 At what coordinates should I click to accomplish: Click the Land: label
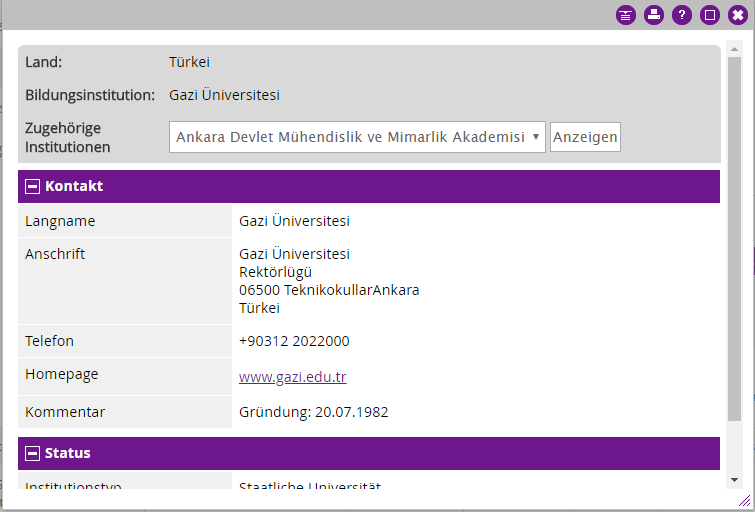[x=43, y=62]
